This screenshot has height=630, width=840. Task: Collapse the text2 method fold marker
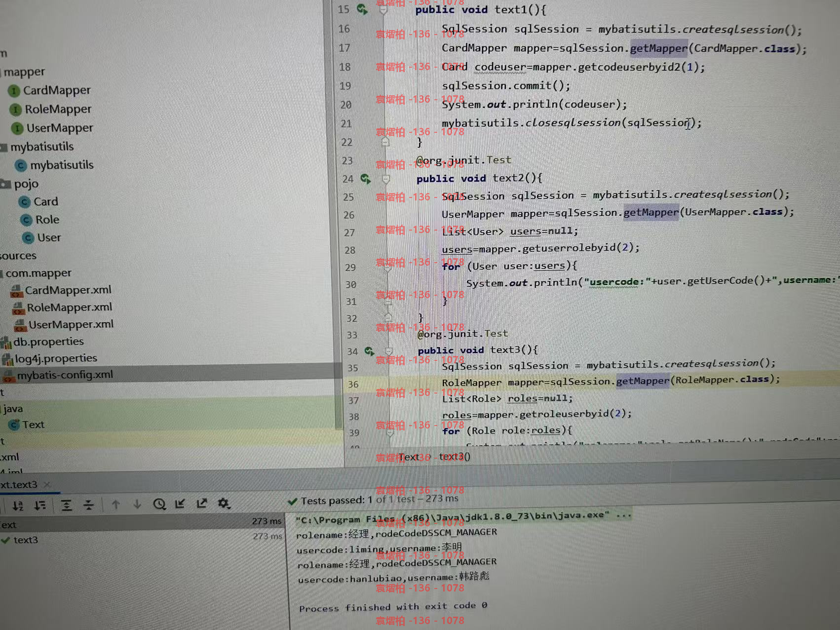(x=386, y=179)
